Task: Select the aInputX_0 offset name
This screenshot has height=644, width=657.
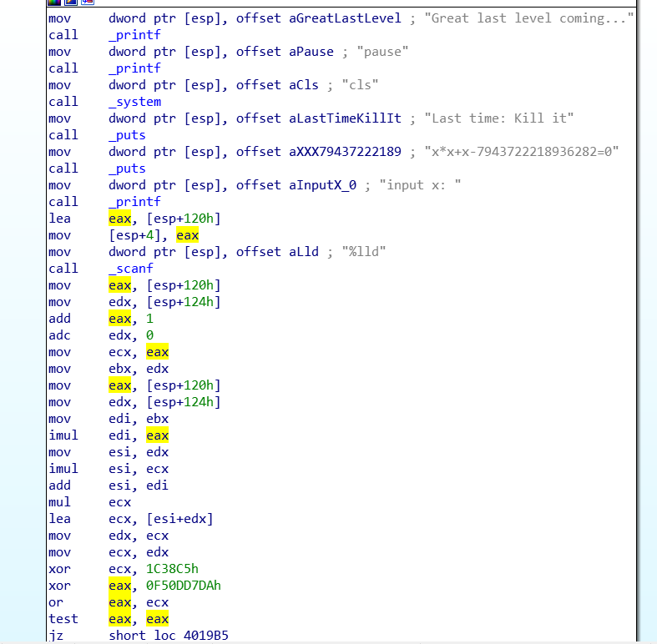Action: 322,185
